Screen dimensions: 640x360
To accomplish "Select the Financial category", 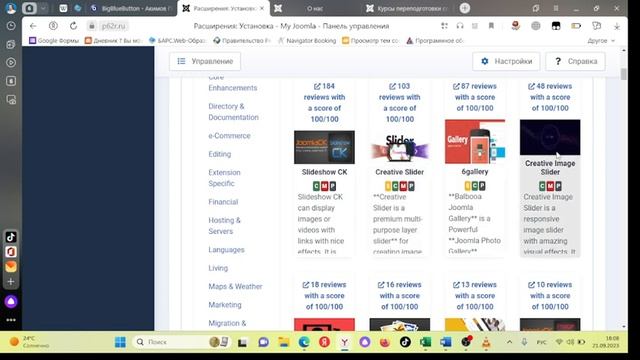I will [223, 202].
